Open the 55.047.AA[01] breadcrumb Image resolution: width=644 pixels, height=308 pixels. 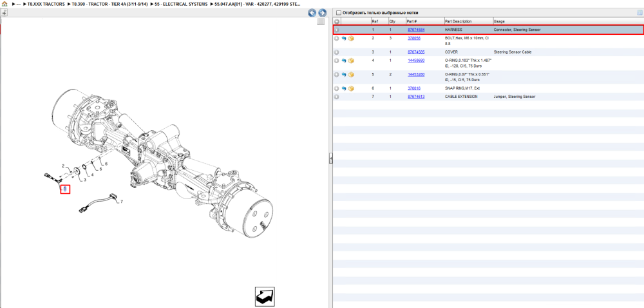(x=258, y=4)
